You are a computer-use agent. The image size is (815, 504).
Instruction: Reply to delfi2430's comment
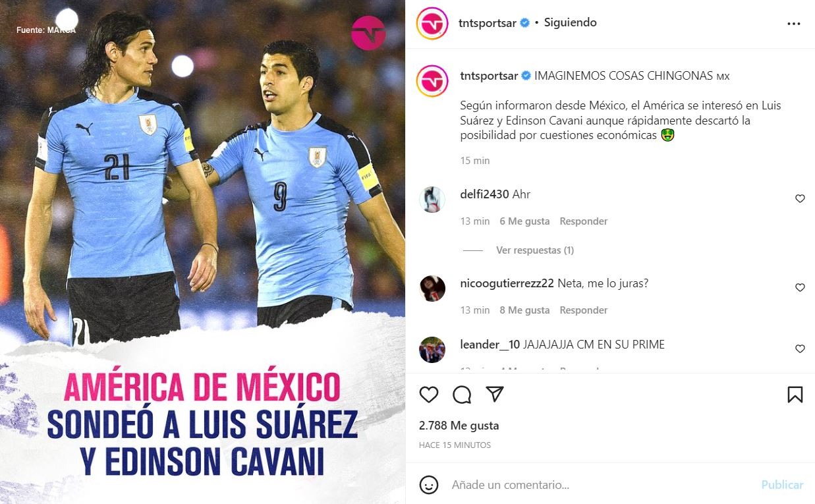point(584,221)
